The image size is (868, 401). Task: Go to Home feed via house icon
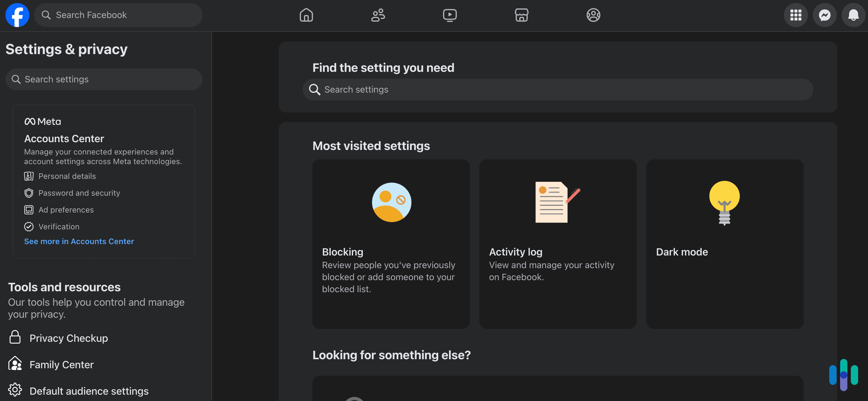coord(306,15)
